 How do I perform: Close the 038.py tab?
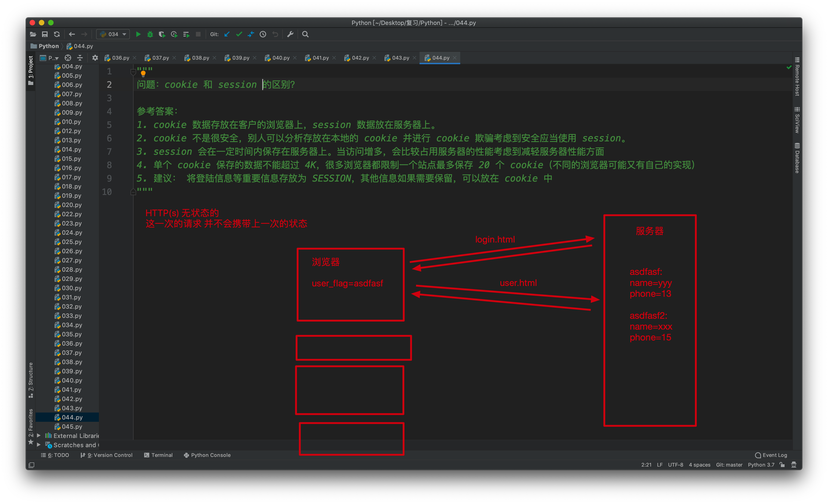(x=215, y=58)
